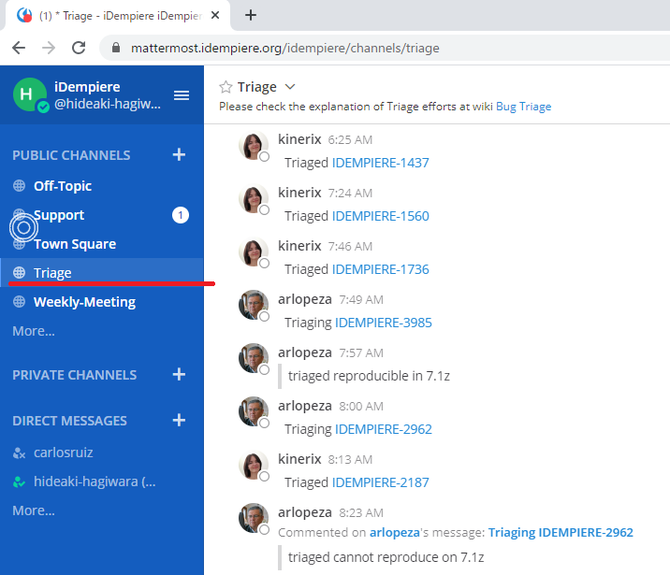Click arlopeza avatar on 7:57 AM message

point(253,359)
